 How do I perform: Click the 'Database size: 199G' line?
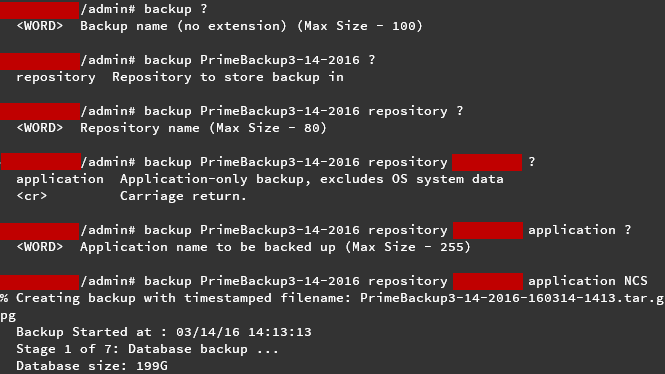click(x=92, y=366)
